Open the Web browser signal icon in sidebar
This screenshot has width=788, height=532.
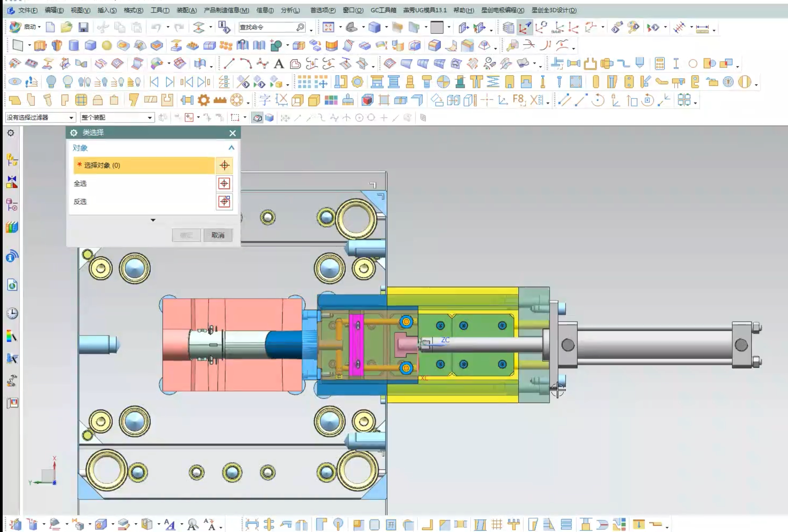(12, 256)
